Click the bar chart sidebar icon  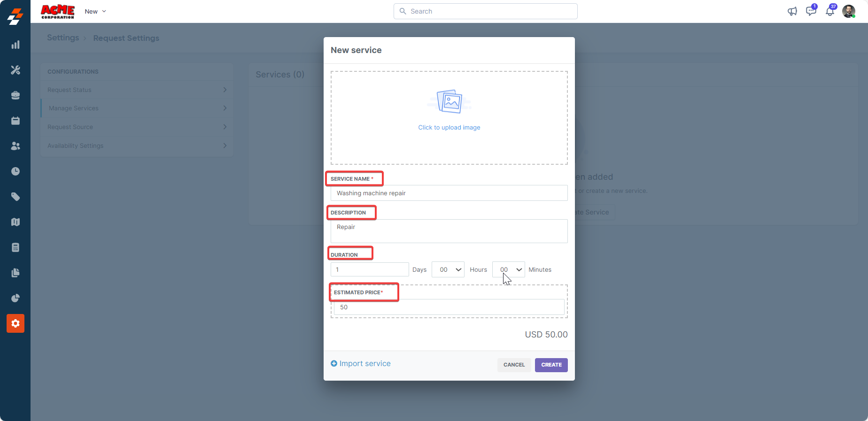(x=15, y=45)
